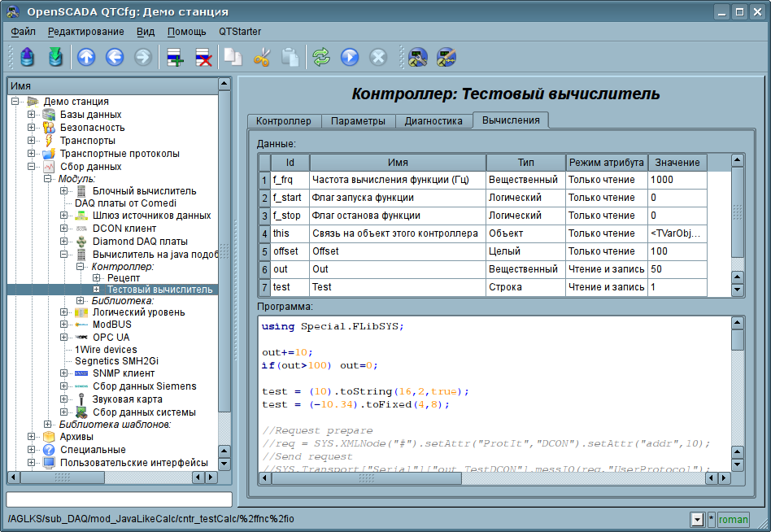
Task: Click the first tools module toolbar icon
Action: click(x=418, y=57)
